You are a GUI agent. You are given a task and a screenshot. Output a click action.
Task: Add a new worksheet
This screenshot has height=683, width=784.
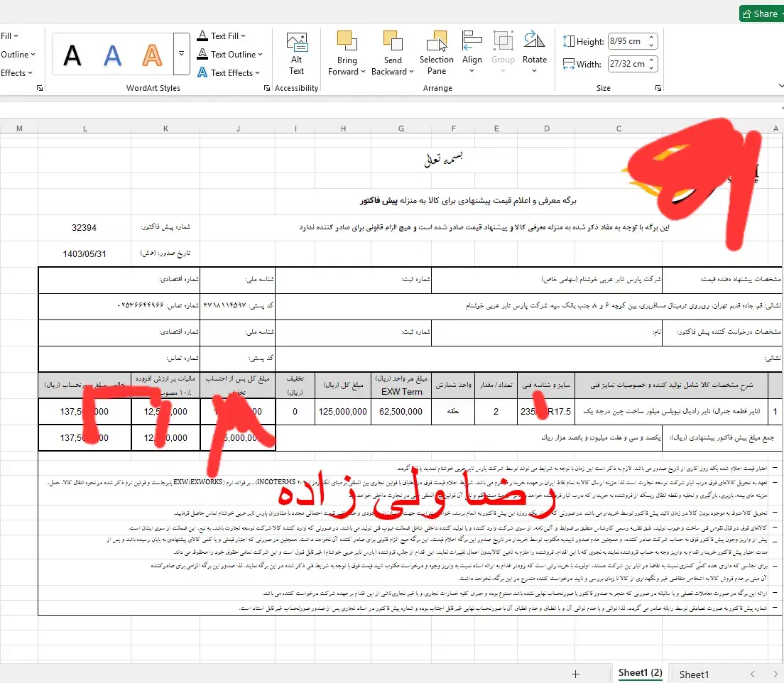tap(575, 673)
